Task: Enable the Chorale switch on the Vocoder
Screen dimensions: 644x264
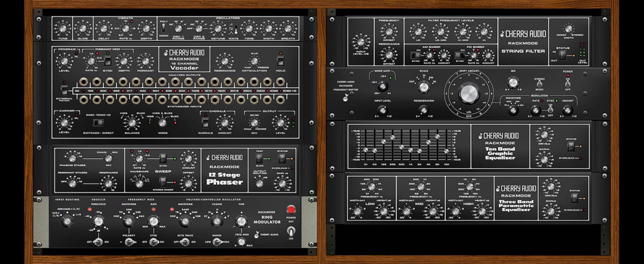Action: (205, 123)
